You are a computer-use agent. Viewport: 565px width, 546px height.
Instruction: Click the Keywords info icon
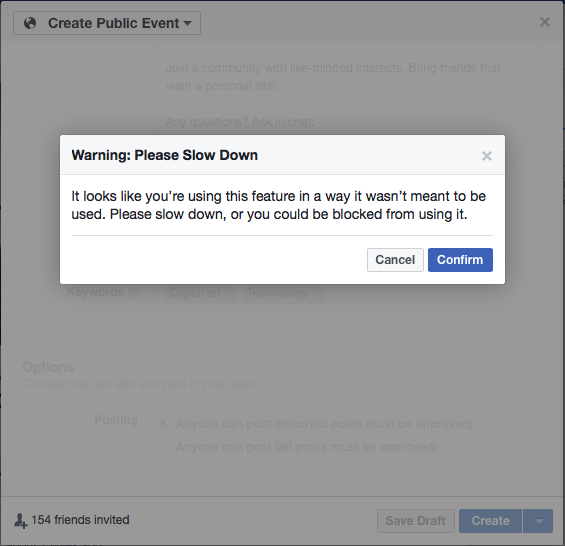tap(134, 292)
